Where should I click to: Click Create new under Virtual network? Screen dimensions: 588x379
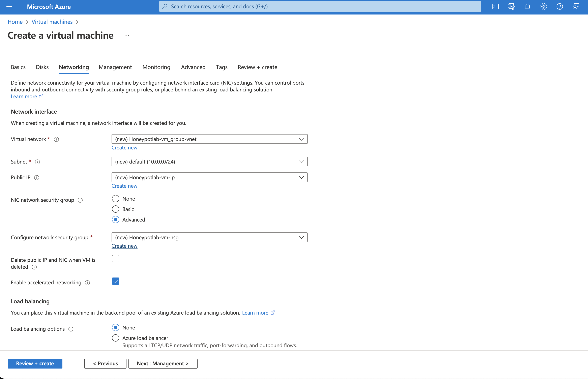pyautogui.click(x=124, y=148)
